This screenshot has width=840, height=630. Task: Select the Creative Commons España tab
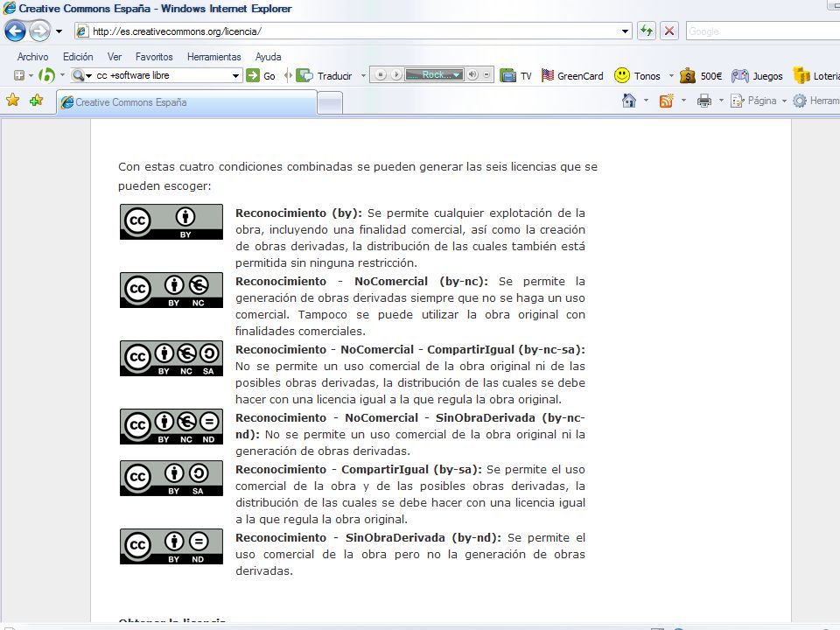click(x=186, y=101)
